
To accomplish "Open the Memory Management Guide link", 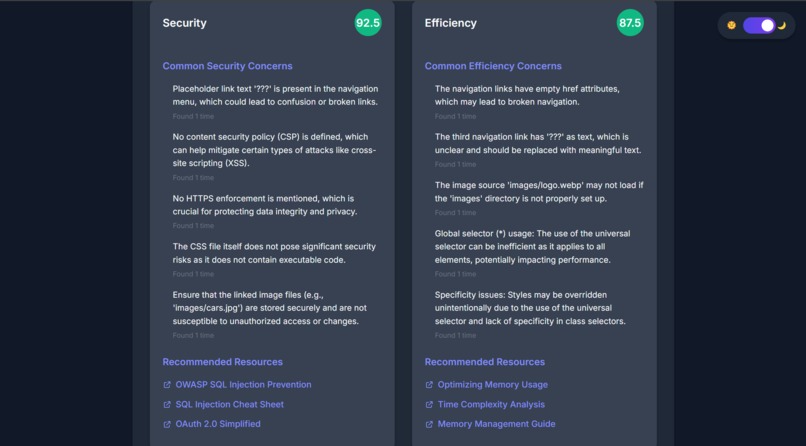I will [x=496, y=424].
